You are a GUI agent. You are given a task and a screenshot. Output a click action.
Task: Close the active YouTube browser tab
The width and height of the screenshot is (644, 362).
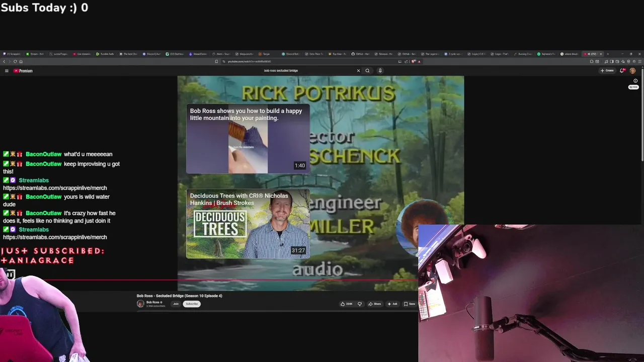coord(601,54)
